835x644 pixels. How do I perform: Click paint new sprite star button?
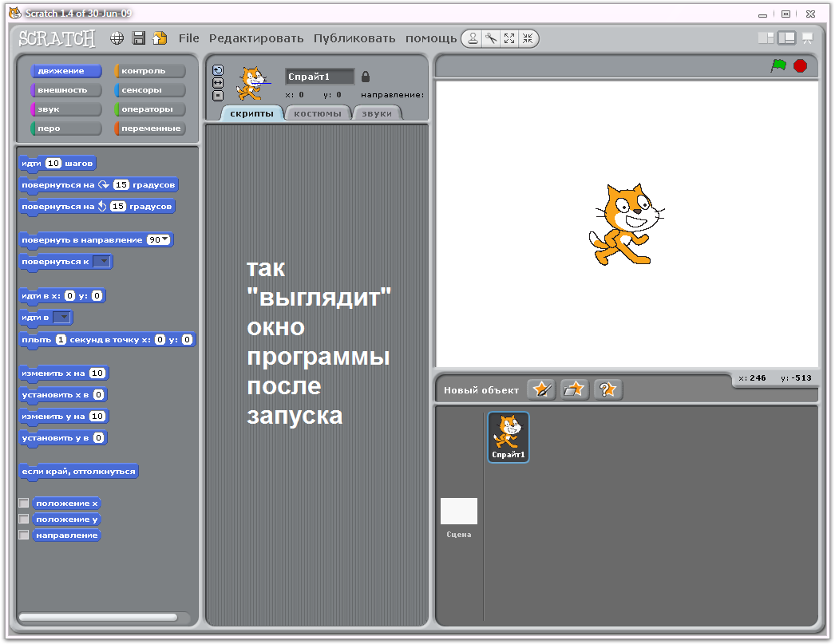pyautogui.click(x=541, y=389)
